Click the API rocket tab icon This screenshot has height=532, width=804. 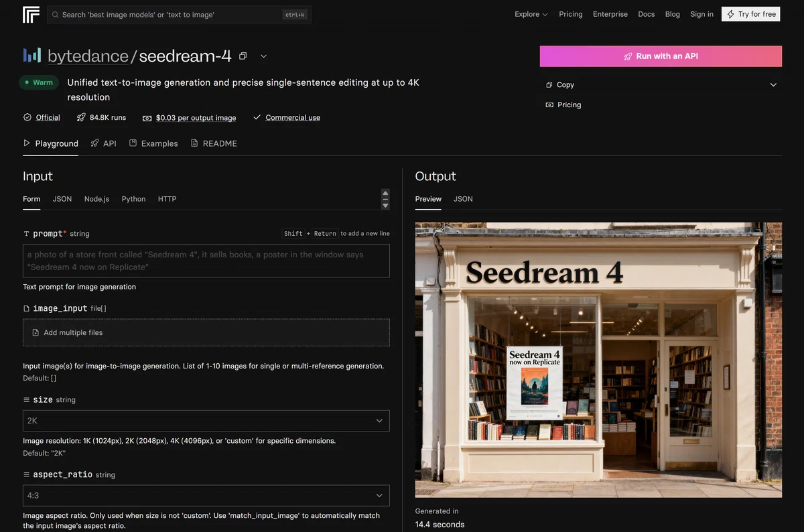coord(95,143)
